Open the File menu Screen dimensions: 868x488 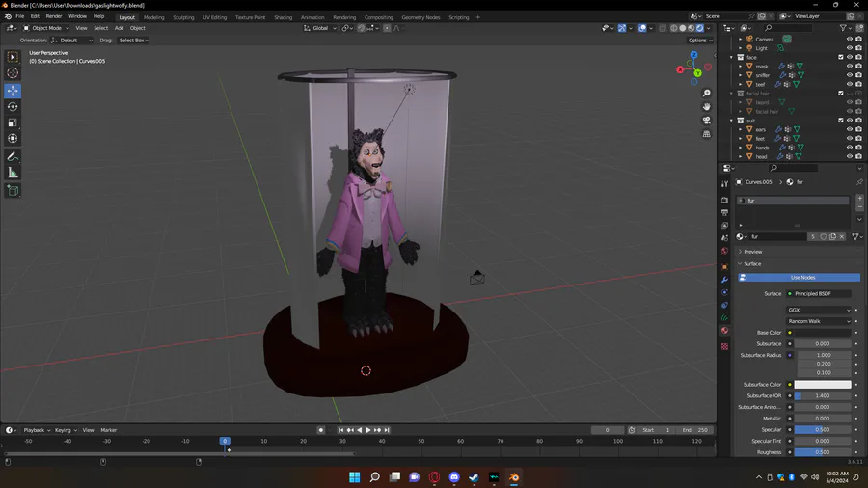click(x=20, y=16)
